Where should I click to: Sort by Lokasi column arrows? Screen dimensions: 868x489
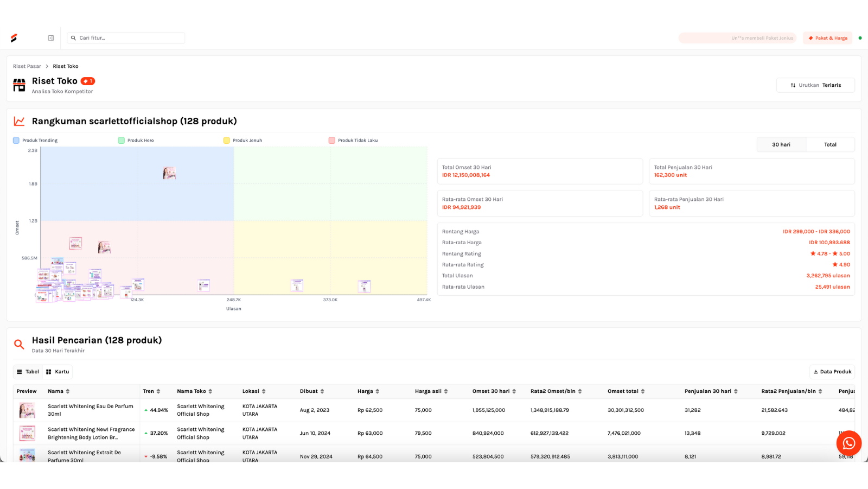(x=264, y=391)
